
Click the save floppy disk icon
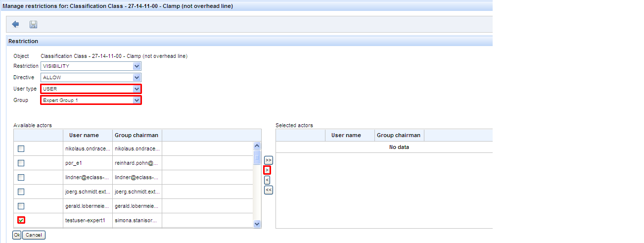click(x=34, y=24)
